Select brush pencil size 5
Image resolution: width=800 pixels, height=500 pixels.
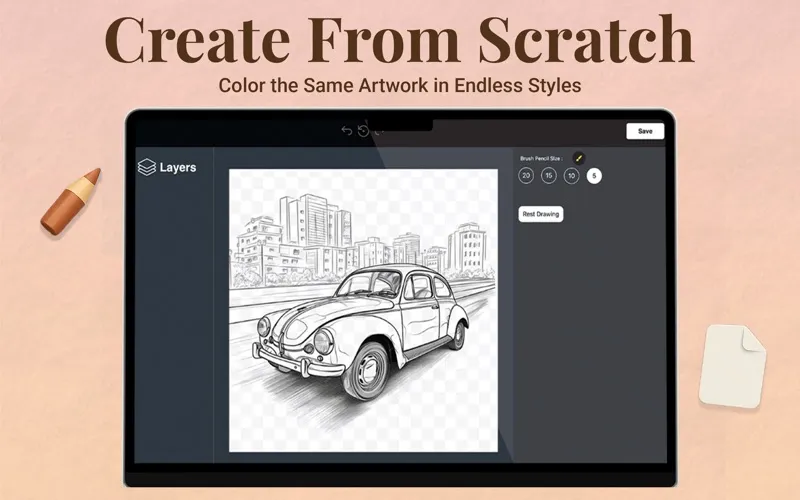pos(594,176)
